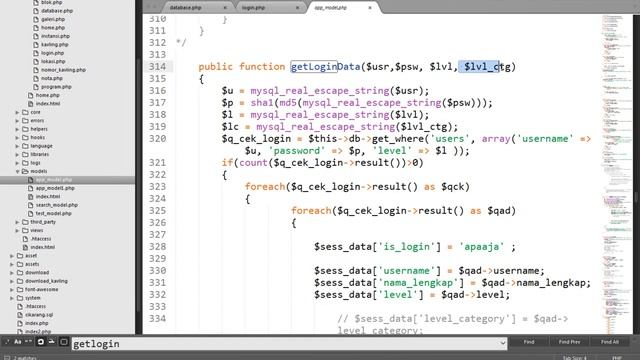Collapse the models folder arrow
Image resolution: width=640 pixels, height=360 pixels.
coord(17,171)
